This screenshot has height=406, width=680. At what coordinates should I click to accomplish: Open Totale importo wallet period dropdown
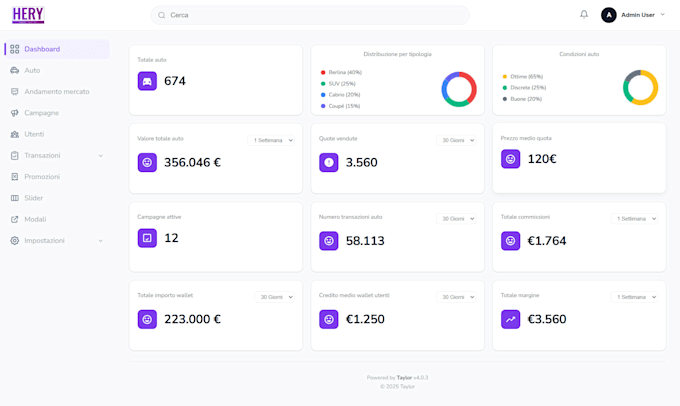coord(275,297)
